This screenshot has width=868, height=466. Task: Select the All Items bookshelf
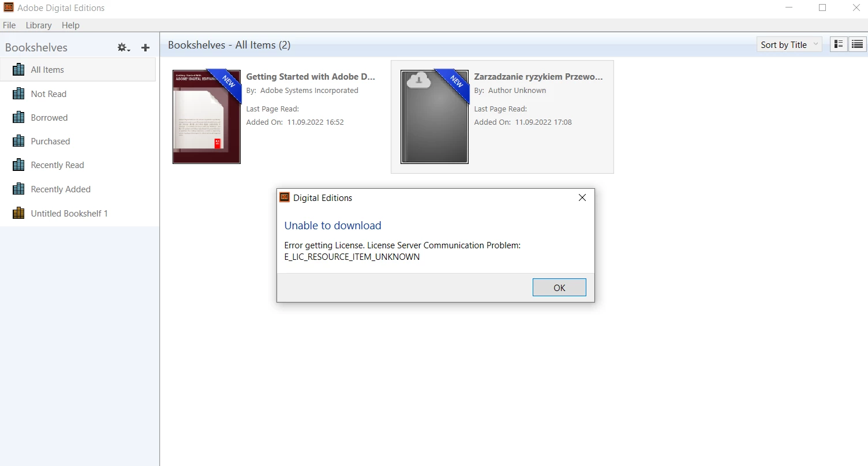78,69
